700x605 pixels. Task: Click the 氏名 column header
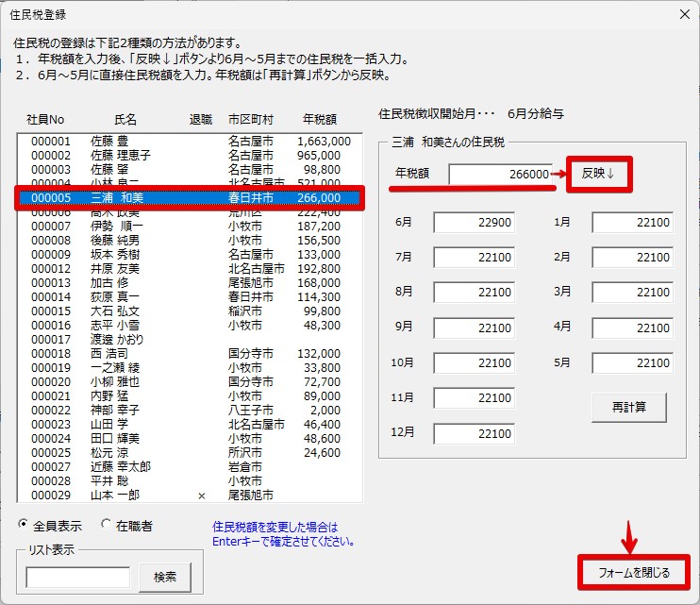pyautogui.click(x=125, y=119)
